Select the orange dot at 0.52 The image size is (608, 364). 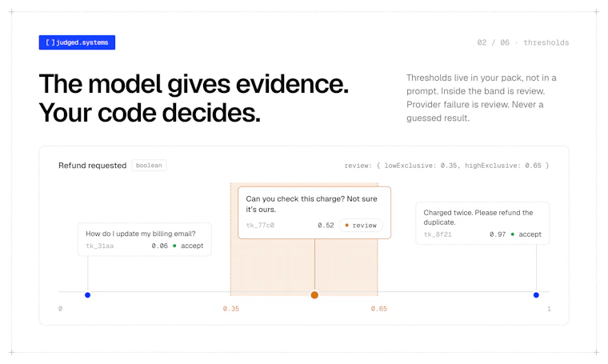(314, 295)
